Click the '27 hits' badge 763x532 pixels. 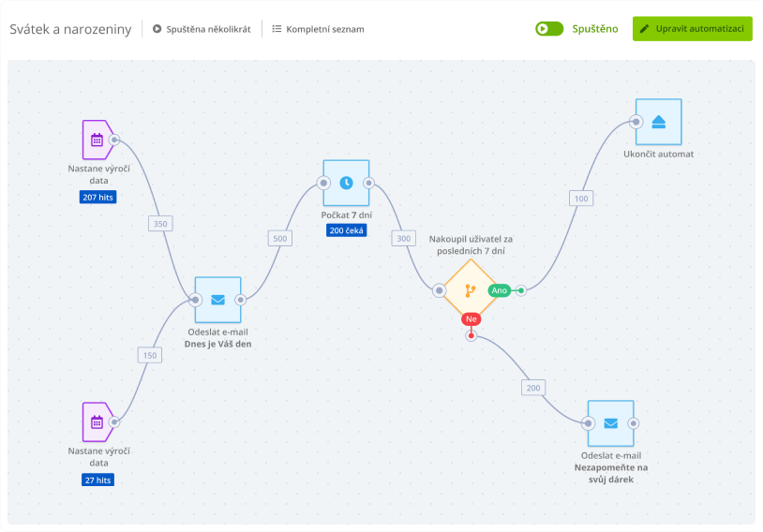97,480
